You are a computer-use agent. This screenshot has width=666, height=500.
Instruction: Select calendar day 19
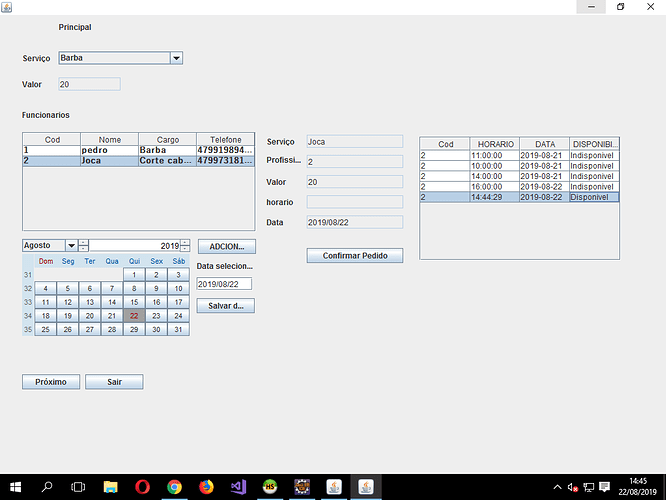click(x=68, y=316)
